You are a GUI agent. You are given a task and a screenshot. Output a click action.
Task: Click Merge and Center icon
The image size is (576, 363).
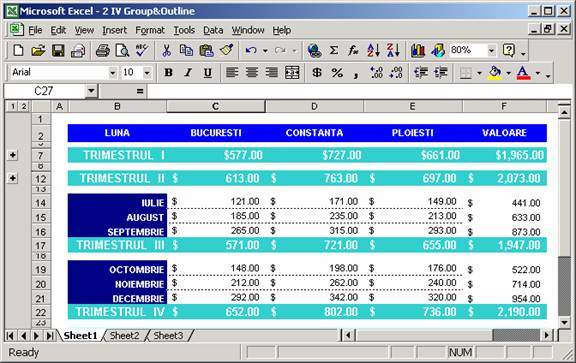(292, 72)
